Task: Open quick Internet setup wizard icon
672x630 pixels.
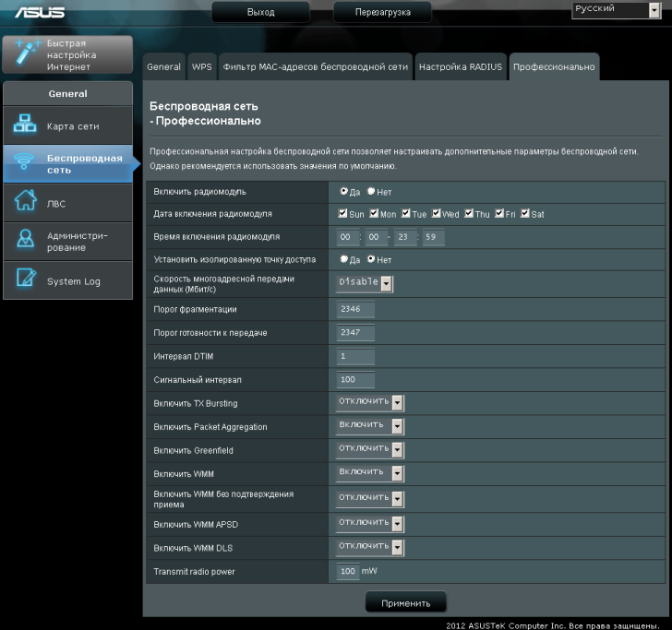Action: (23, 53)
